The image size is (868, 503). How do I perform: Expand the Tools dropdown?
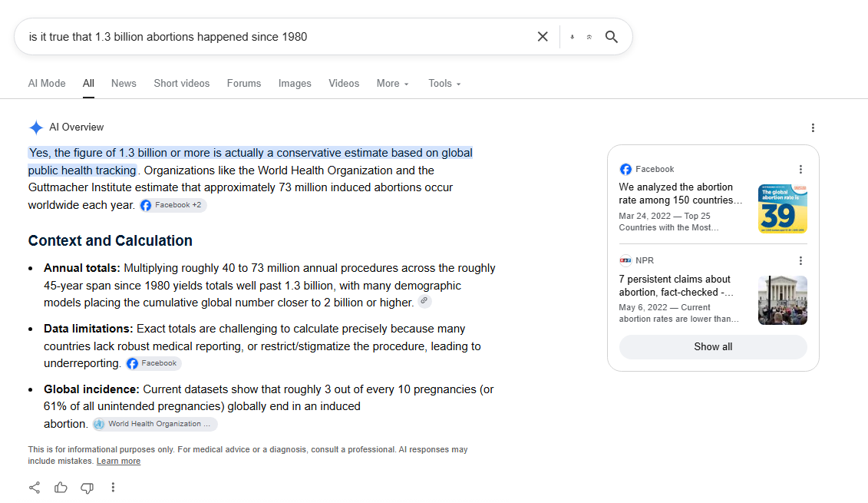tap(444, 83)
